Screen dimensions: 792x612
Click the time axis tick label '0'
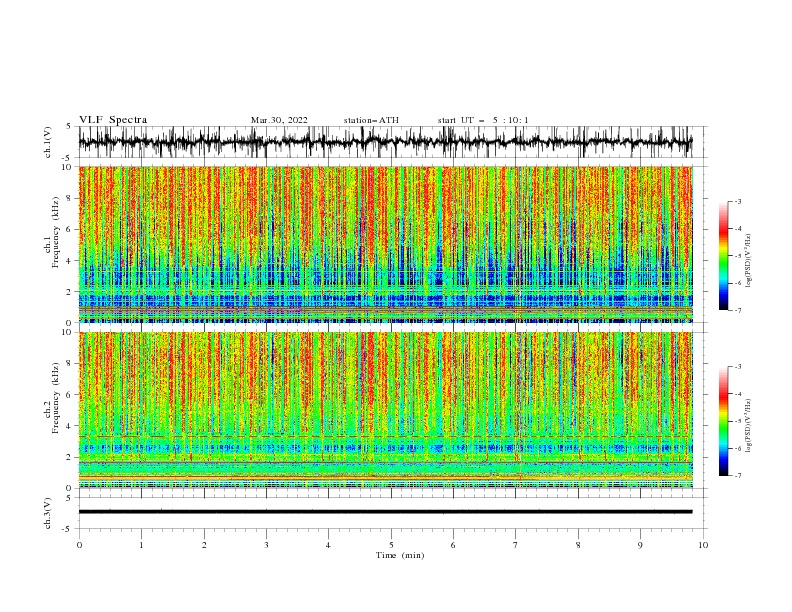pos(79,545)
